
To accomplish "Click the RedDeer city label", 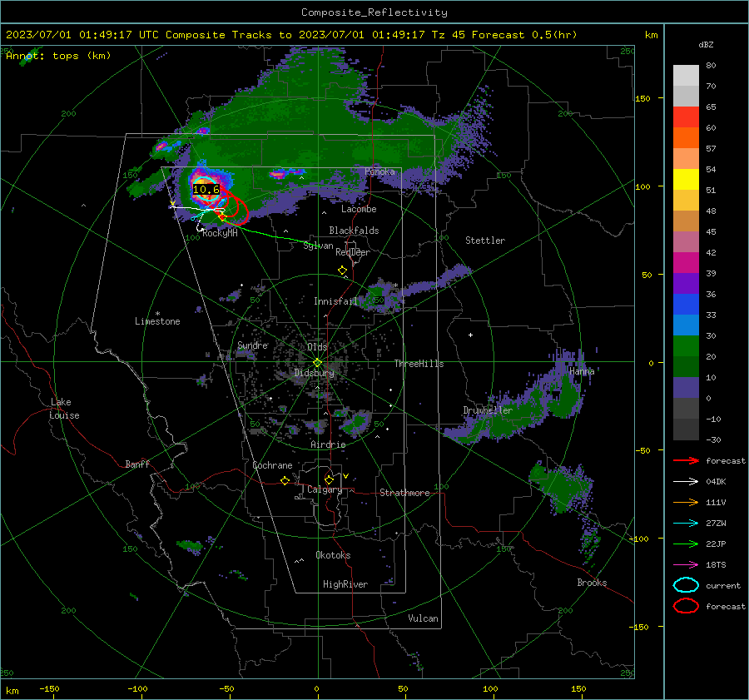I will pyautogui.click(x=353, y=252).
